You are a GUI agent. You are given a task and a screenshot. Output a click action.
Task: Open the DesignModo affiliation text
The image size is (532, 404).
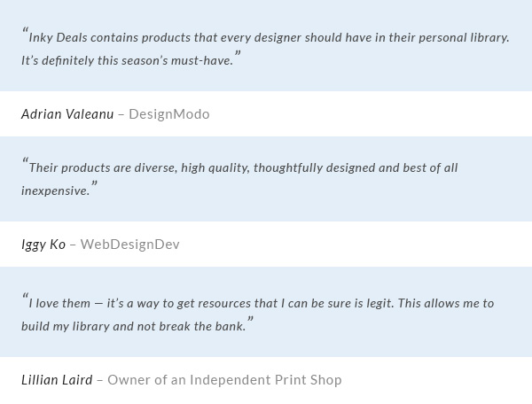(x=169, y=114)
